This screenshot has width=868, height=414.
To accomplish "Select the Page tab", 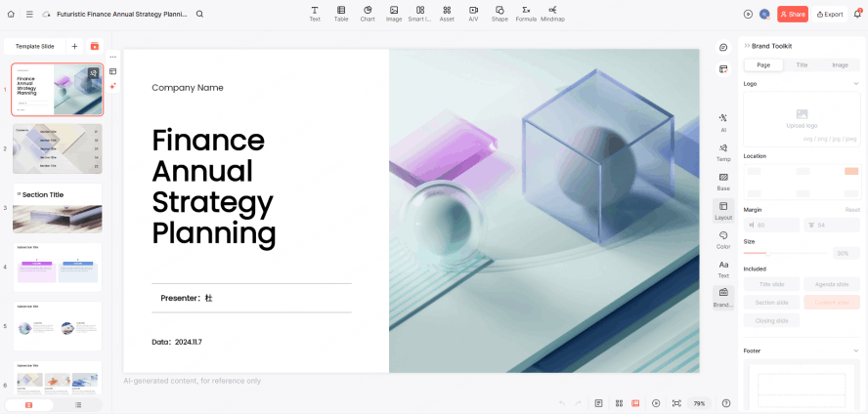I will pos(763,65).
